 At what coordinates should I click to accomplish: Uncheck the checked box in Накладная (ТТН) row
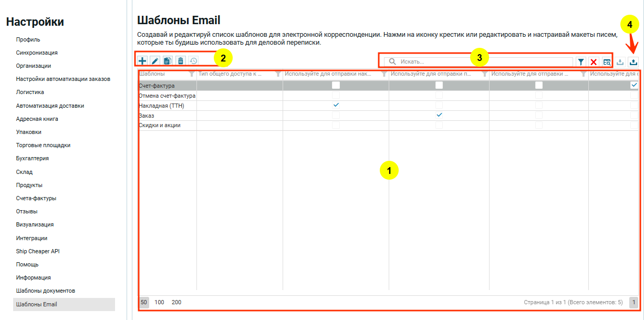[x=336, y=105]
